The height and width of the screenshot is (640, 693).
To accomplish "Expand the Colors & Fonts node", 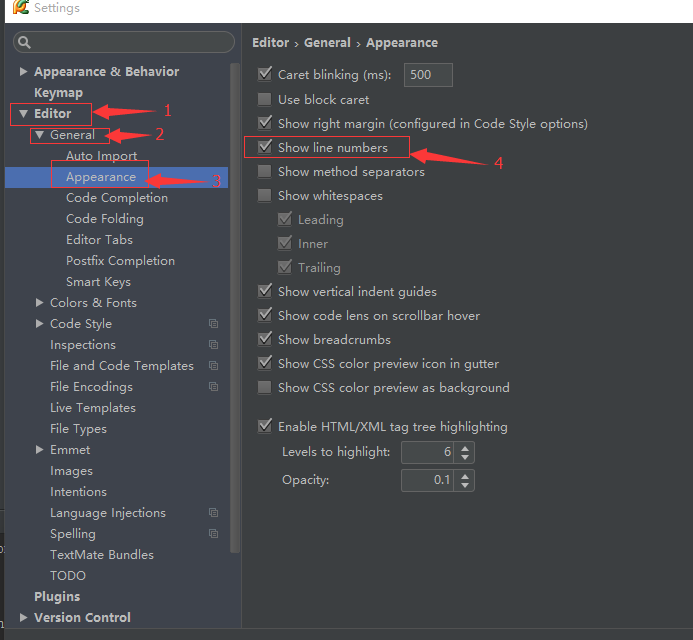I will click(39, 302).
